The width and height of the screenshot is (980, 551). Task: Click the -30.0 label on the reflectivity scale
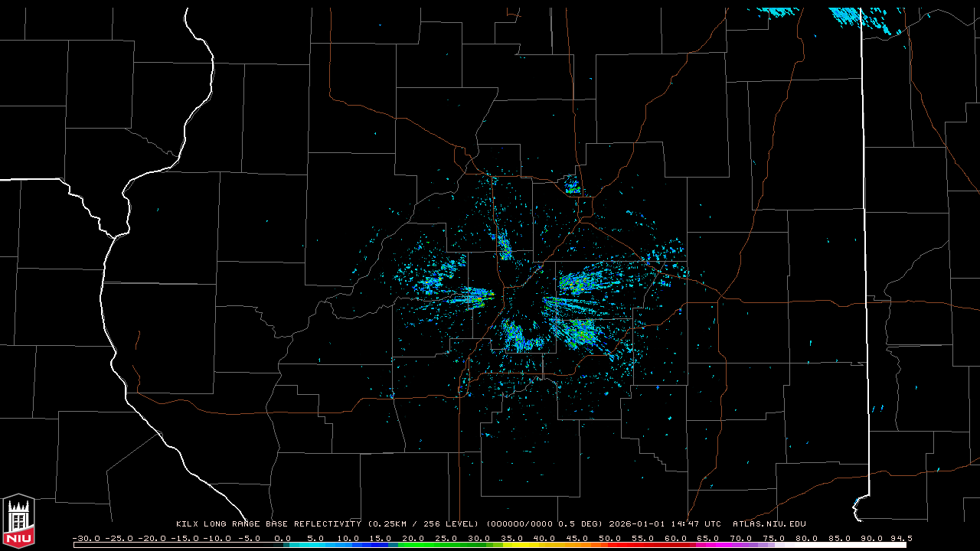coord(86,538)
